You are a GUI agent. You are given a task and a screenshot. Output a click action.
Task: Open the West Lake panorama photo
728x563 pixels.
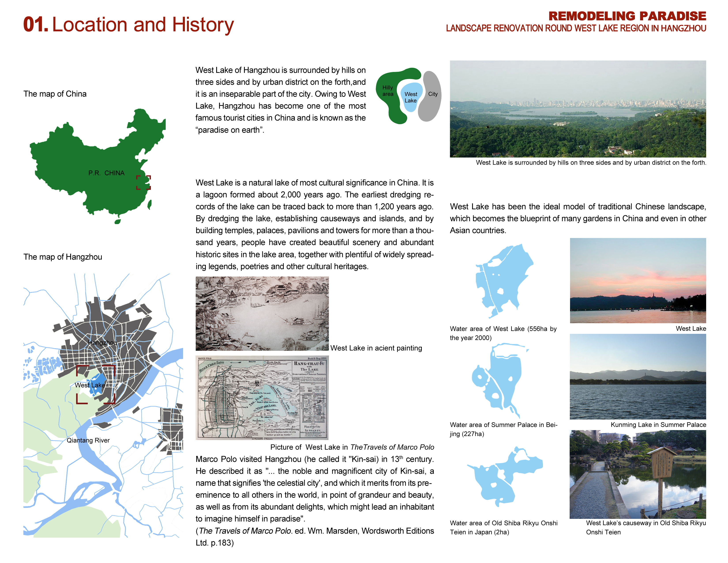pos(578,109)
